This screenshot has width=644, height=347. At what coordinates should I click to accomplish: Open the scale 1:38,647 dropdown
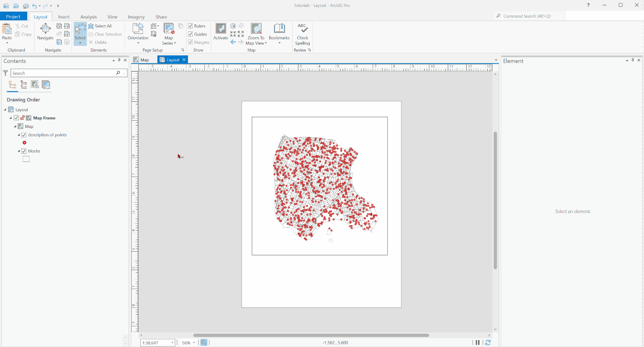coord(173,343)
